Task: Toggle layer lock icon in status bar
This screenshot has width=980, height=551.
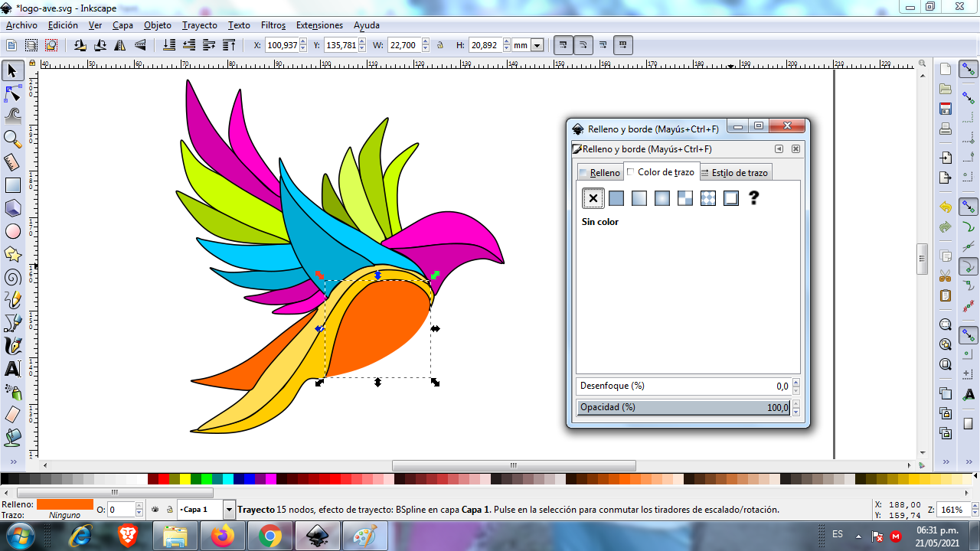Action: pos(168,509)
